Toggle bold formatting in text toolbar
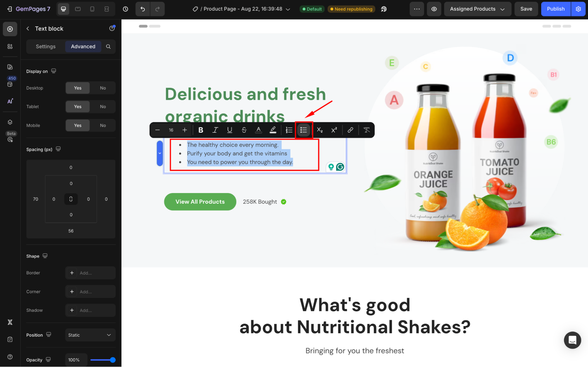Viewport: 588px width, 367px height. pos(201,130)
